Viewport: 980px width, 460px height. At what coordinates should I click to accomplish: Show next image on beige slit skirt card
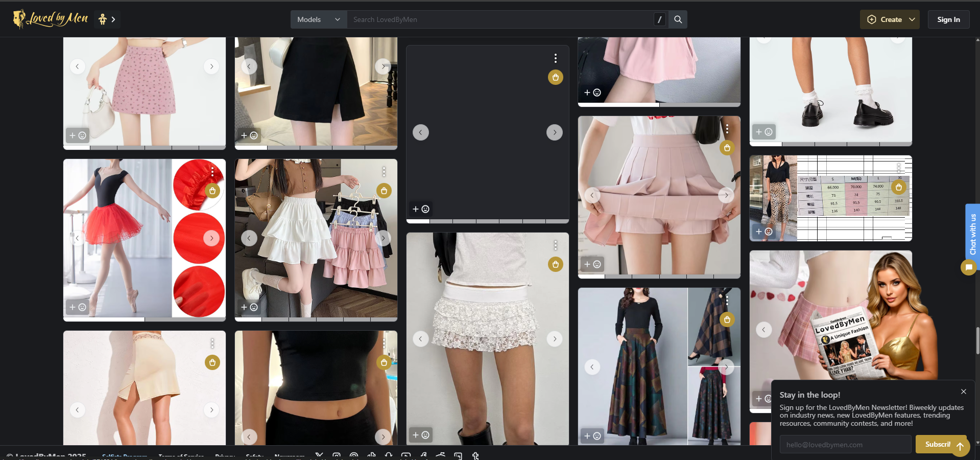coord(211,410)
